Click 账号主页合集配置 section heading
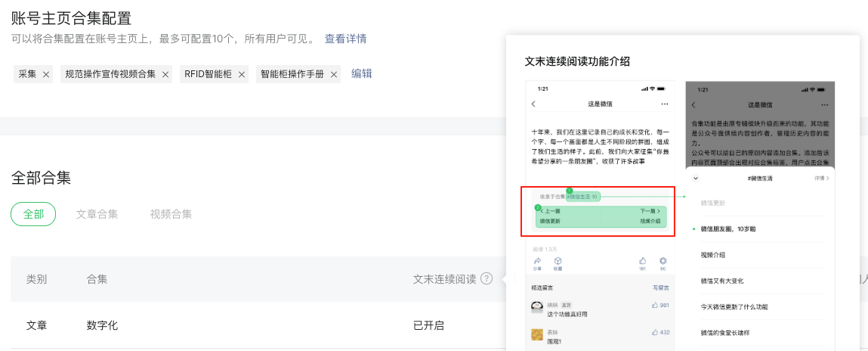This screenshot has height=351, width=868. (72, 18)
